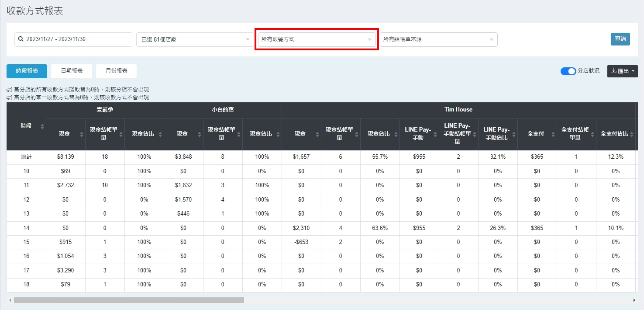This screenshot has width=644, height=310.
Task: Sort by Tim House LINE Pay-手動 column
Action: click(x=435, y=134)
